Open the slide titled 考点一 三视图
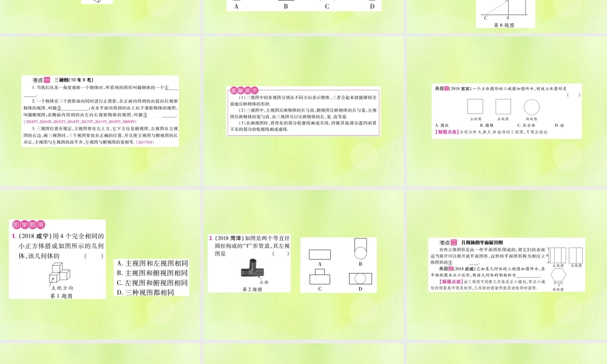Image resolution: width=607 pixels, height=364 pixels. click(x=100, y=111)
